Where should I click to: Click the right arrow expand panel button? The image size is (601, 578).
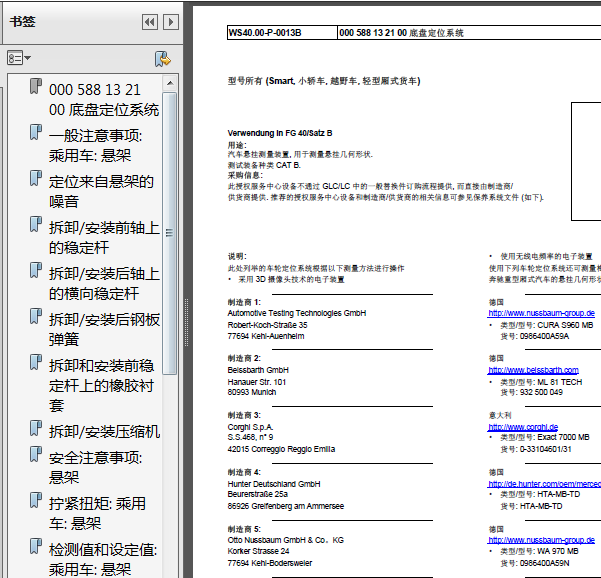point(171,22)
